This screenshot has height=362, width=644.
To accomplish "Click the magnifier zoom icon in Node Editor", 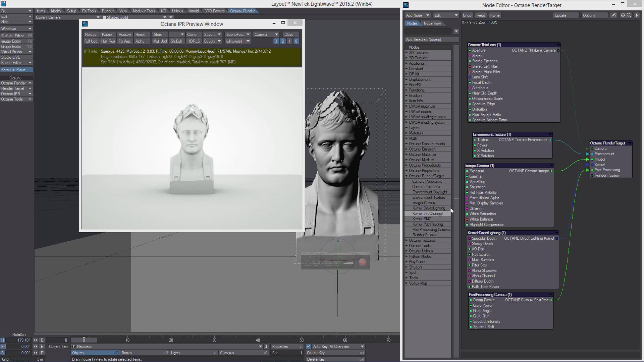I will pos(630,15).
